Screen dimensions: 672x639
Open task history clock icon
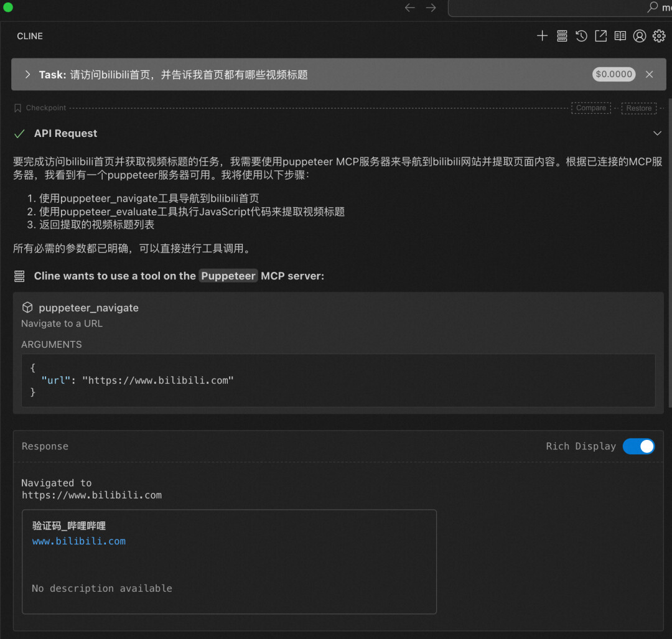(581, 36)
